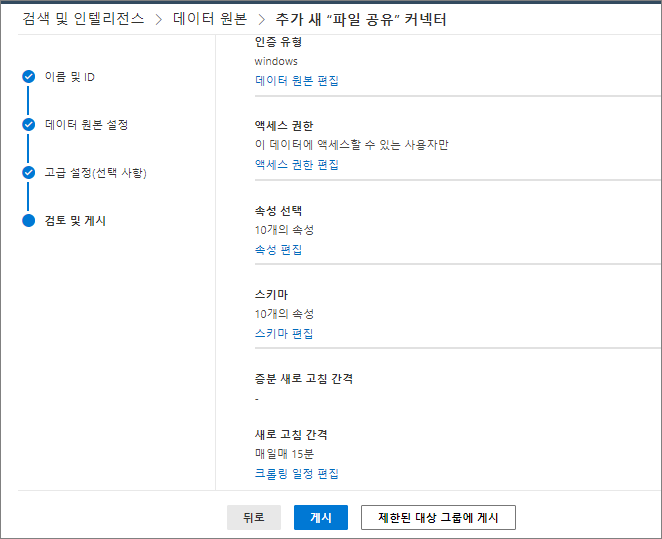Click 10개의 속성 under 속성 선택
The height and width of the screenshot is (539, 662).
[284, 230]
